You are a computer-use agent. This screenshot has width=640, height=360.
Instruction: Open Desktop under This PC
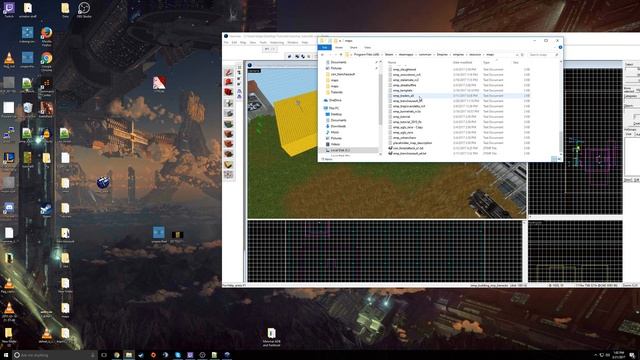point(336,114)
